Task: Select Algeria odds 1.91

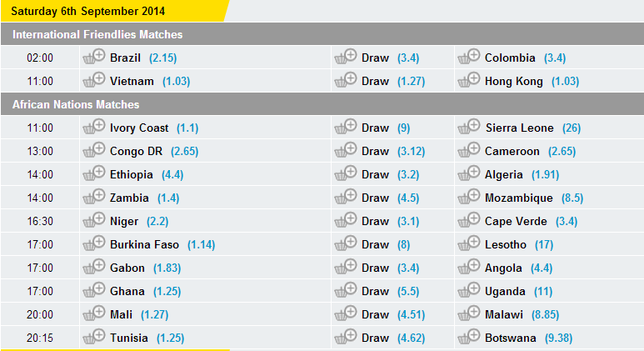Action: (546, 175)
